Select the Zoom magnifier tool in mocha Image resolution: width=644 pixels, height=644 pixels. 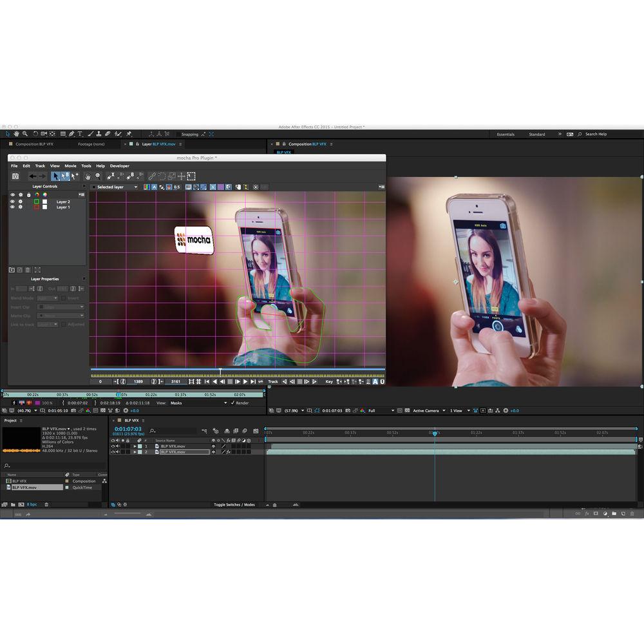tap(97, 176)
